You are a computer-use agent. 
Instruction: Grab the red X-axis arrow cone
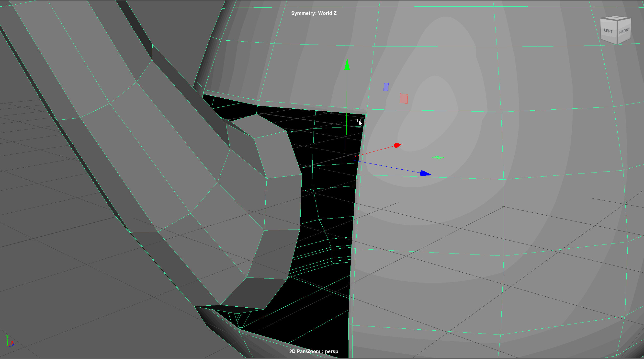(x=397, y=145)
